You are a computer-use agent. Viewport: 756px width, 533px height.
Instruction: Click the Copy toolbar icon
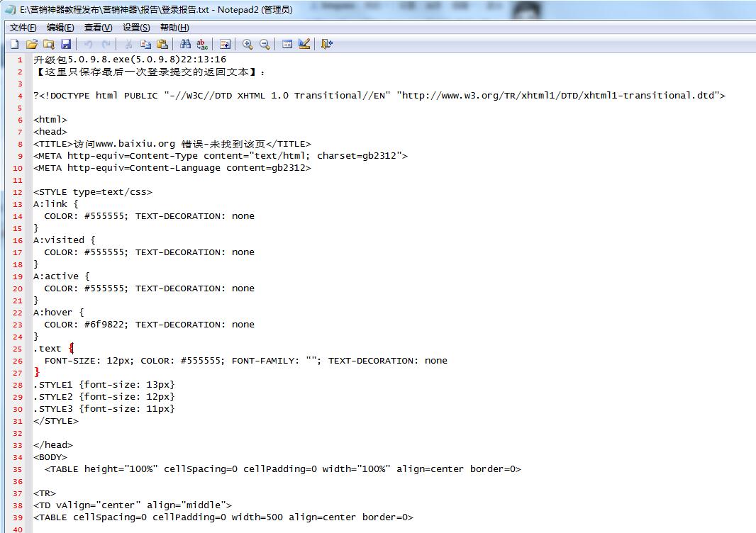(145, 44)
